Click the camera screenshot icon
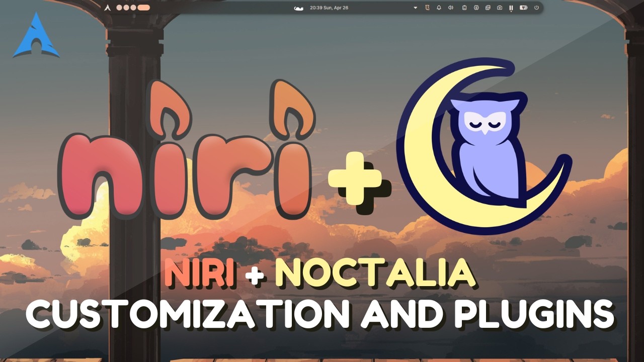The width and height of the screenshot is (644, 362). [x=500, y=8]
